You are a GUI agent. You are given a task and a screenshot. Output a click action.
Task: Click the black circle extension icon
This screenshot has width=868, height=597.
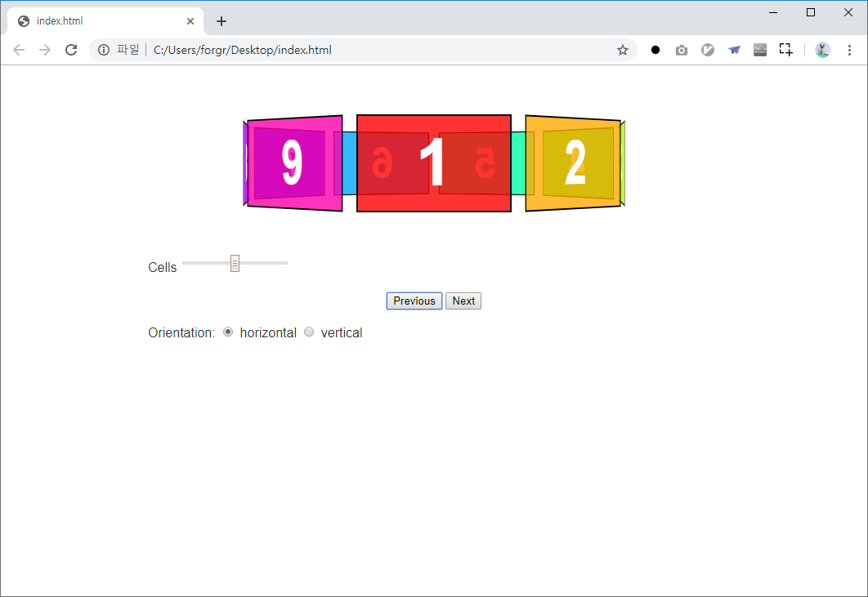655,50
